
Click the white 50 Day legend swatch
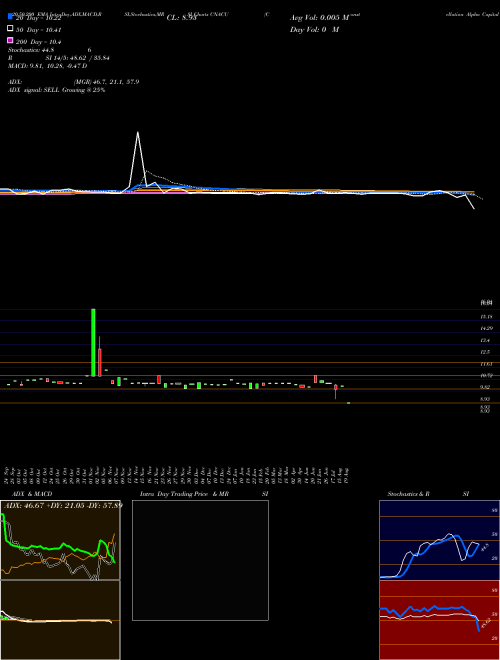[x=10, y=29]
